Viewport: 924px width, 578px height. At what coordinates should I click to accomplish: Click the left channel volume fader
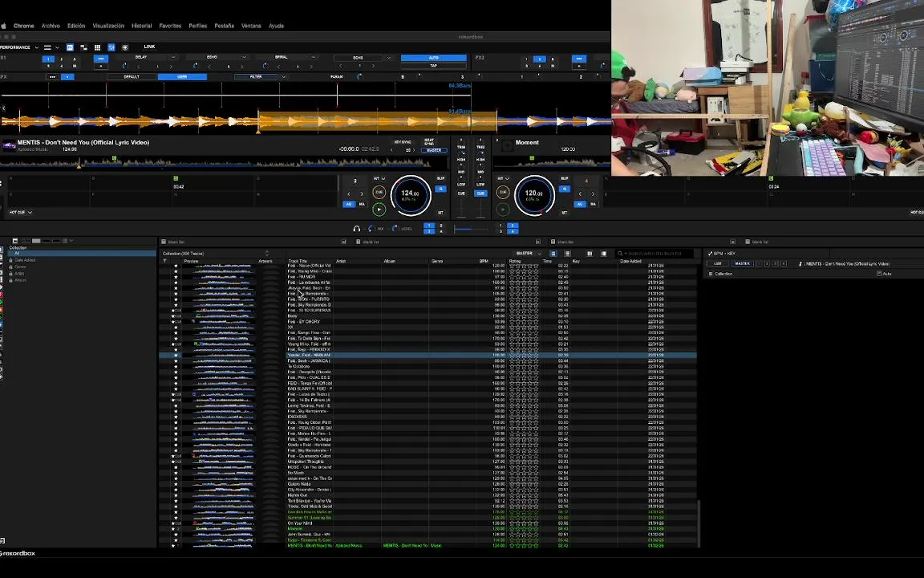(x=461, y=209)
